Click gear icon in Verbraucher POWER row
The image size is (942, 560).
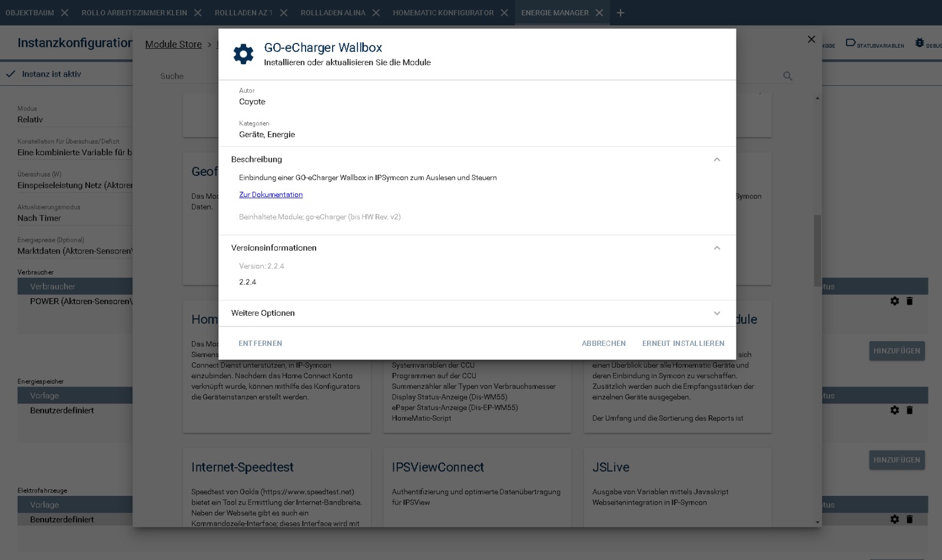(x=895, y=301)
